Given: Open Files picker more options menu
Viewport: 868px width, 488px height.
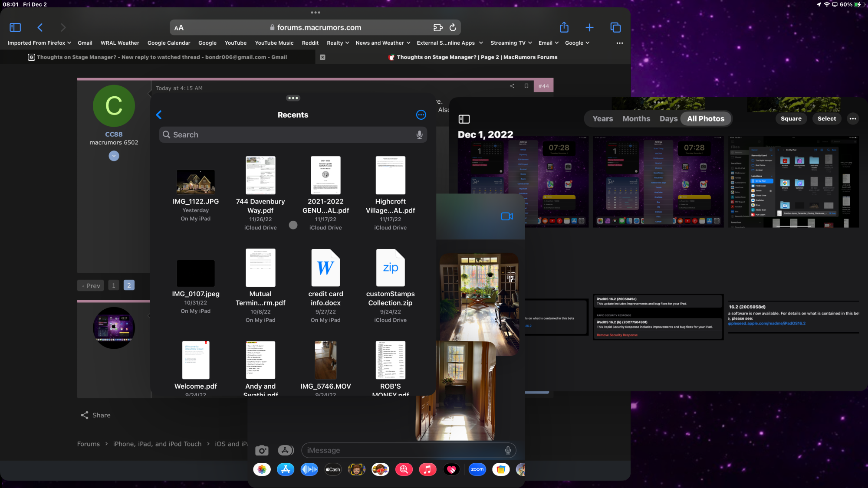Looking at the screenshot, I should pyautogui.click(x=421, y=115).
